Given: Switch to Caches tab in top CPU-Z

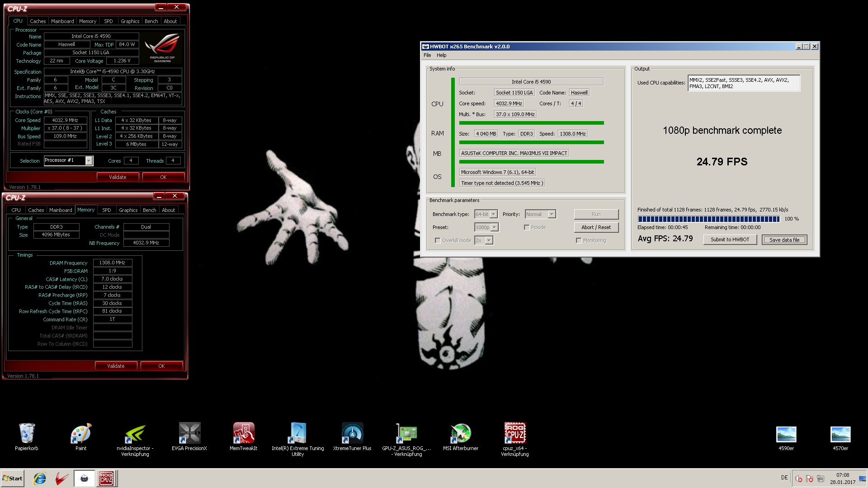Looking at the screenshot, I should [x=38, y=21].
